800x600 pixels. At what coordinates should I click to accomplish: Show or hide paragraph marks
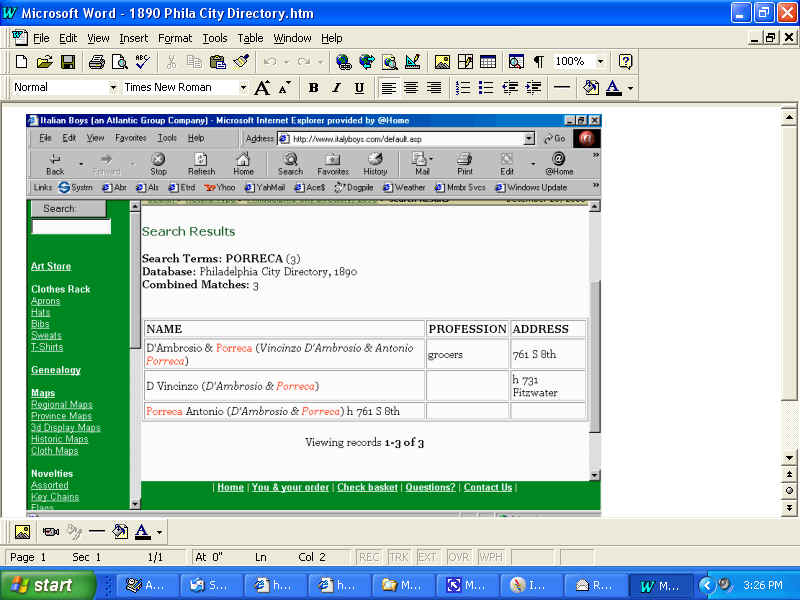tap(539, 62)
